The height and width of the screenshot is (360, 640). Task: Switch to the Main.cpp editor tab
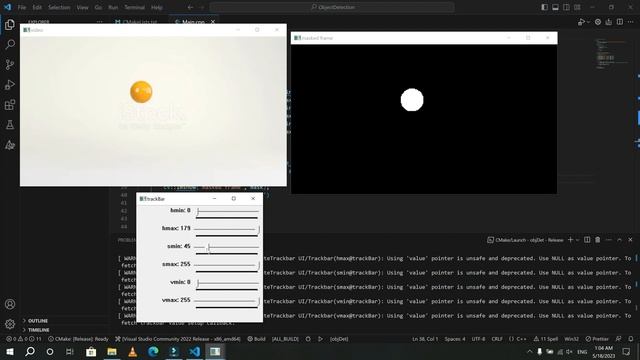(x=193, y=21)
